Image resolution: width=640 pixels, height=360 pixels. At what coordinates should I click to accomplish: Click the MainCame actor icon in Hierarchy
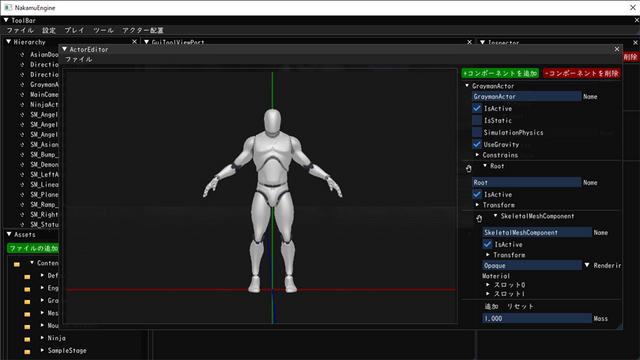[22, 95]
